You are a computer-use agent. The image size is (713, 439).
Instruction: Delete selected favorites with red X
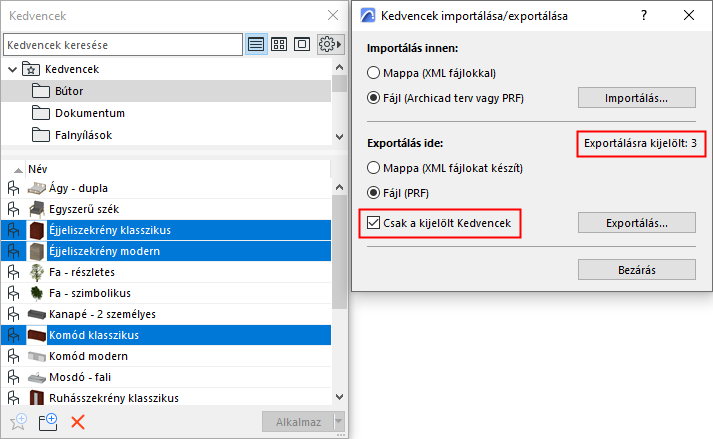pyautogui.click(x=77, y=422)
